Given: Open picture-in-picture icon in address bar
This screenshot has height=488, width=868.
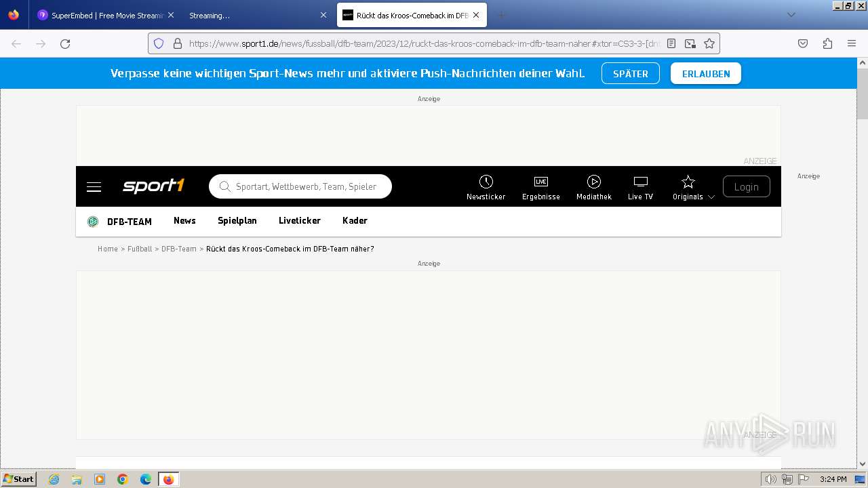Looking at the screenshot, I should 690,43.
